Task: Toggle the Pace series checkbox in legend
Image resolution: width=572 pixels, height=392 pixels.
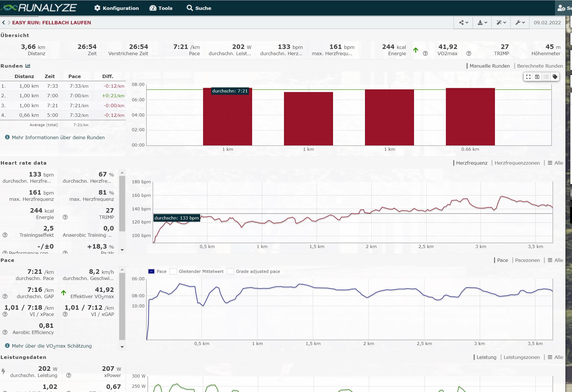Action: (x=151, y=272)
